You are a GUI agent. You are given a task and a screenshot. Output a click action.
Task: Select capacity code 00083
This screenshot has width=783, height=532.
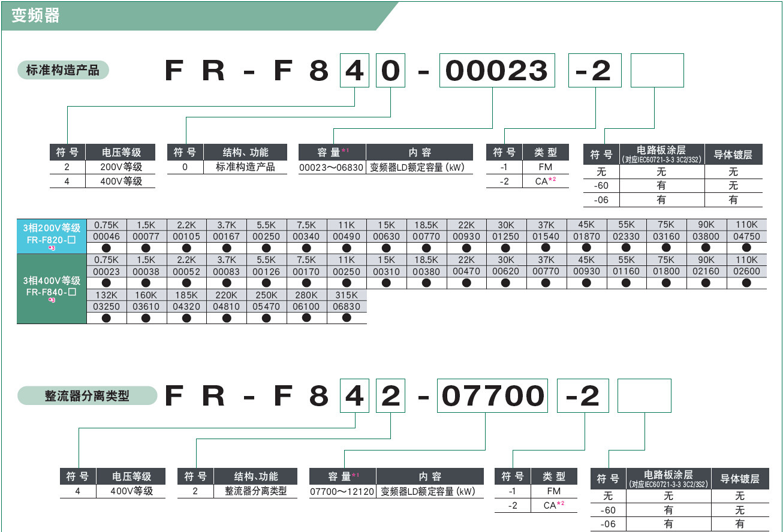click(227, 271)
